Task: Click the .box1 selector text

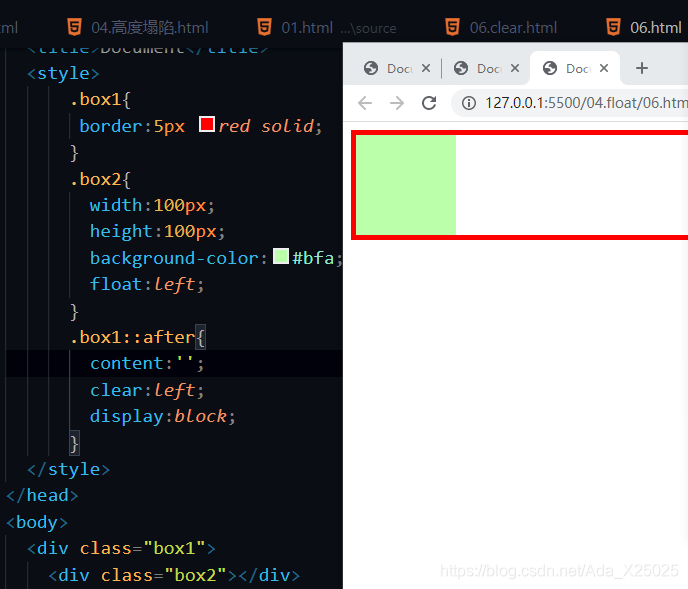Action: [96, 100]
